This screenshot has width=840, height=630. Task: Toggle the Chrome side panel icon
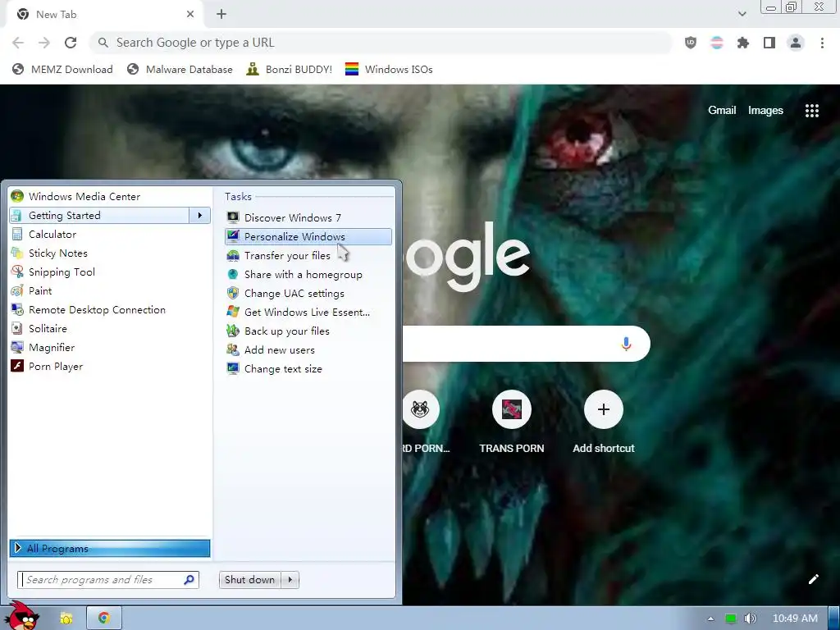coord(769,43)
